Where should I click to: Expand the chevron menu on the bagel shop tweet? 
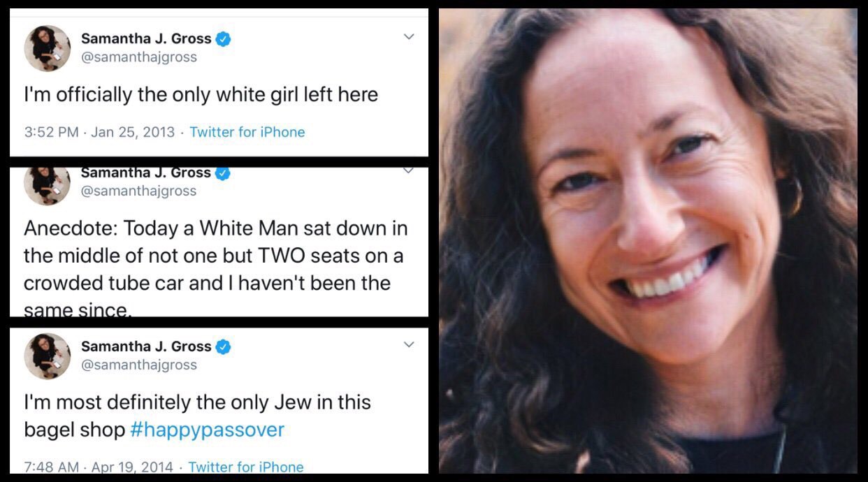point(409,344)
